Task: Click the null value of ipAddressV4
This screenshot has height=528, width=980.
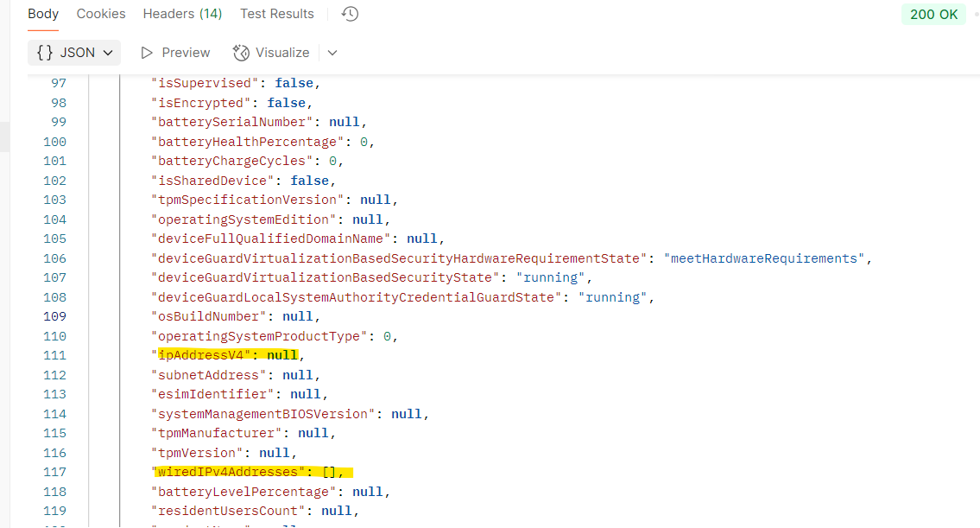Action: point(282,355)
